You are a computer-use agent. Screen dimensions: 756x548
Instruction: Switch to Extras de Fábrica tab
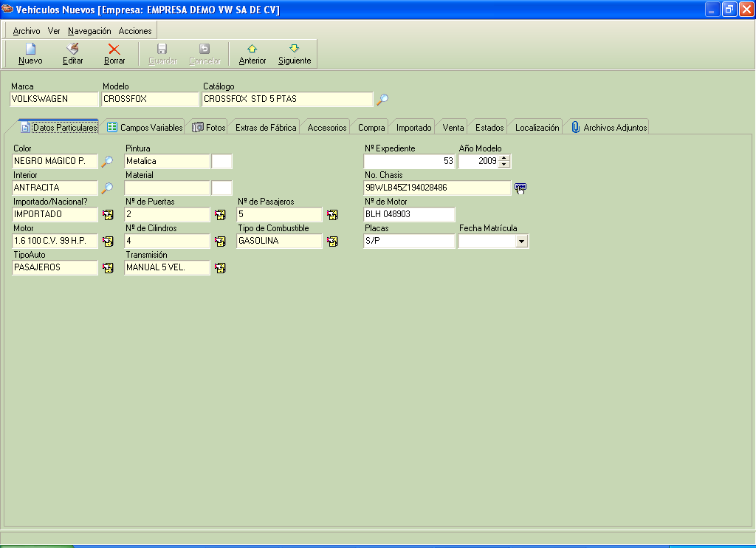coord(266,127)
